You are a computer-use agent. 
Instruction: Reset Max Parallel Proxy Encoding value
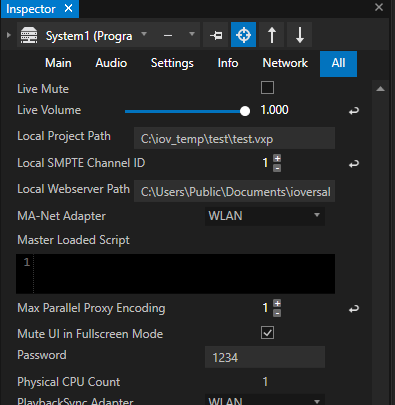click(354, 309)
